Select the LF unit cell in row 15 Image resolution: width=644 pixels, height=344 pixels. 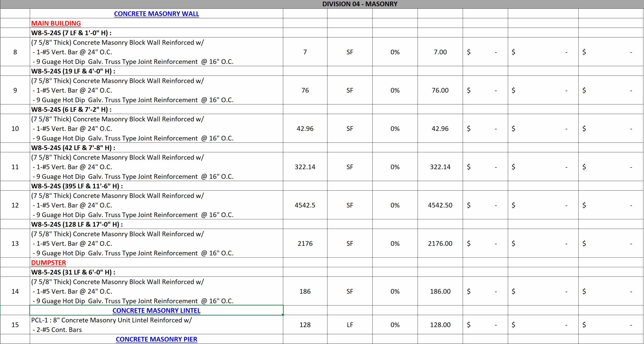(350, 325)
